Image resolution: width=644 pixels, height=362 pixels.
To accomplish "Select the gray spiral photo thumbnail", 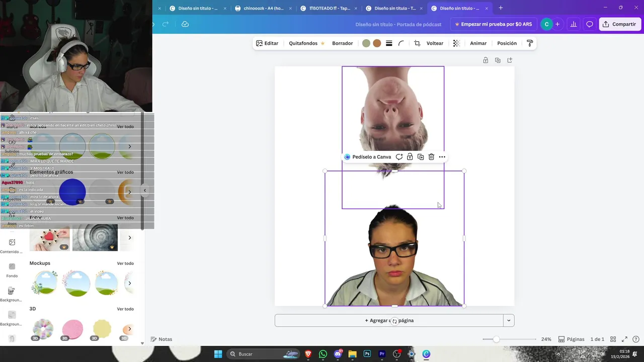I will tap(95, 238).
